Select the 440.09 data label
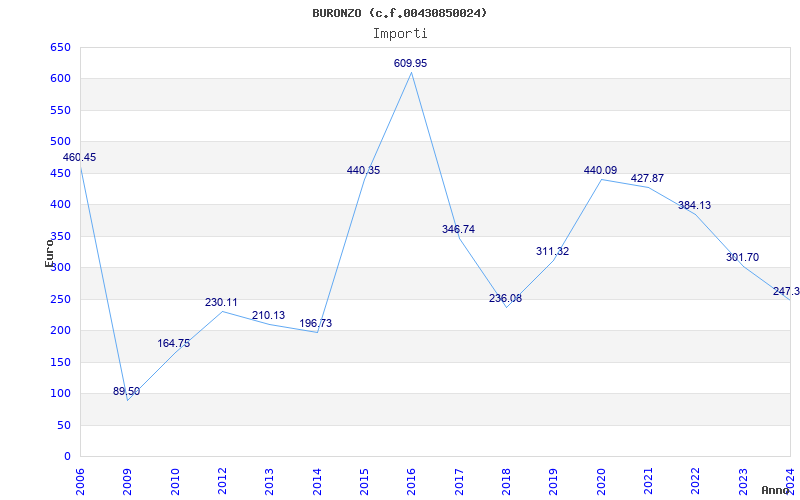This screenshot has height=500, width=800. click(601, 170)
